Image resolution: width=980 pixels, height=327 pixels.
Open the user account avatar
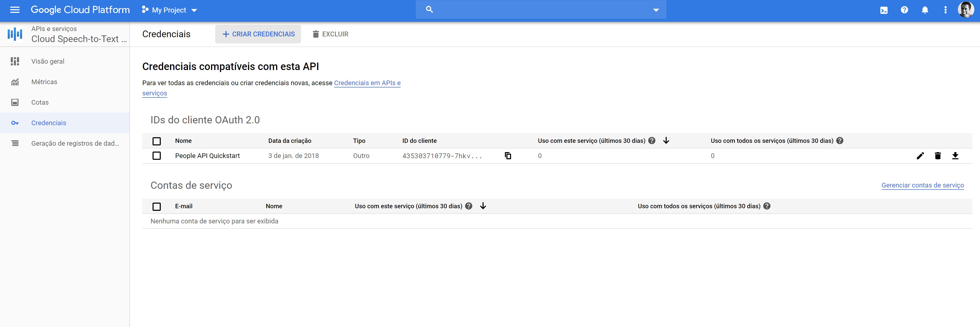point(966,10)
